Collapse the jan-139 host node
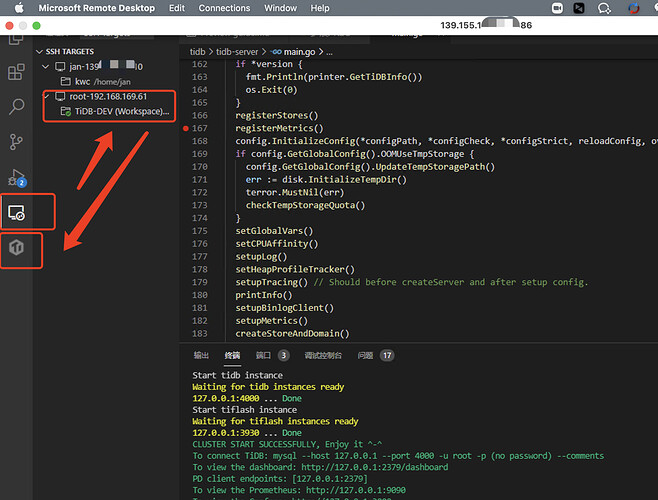The width and height of the screenshot is (658, 500). pyautogui.click(x=46, y=66)
